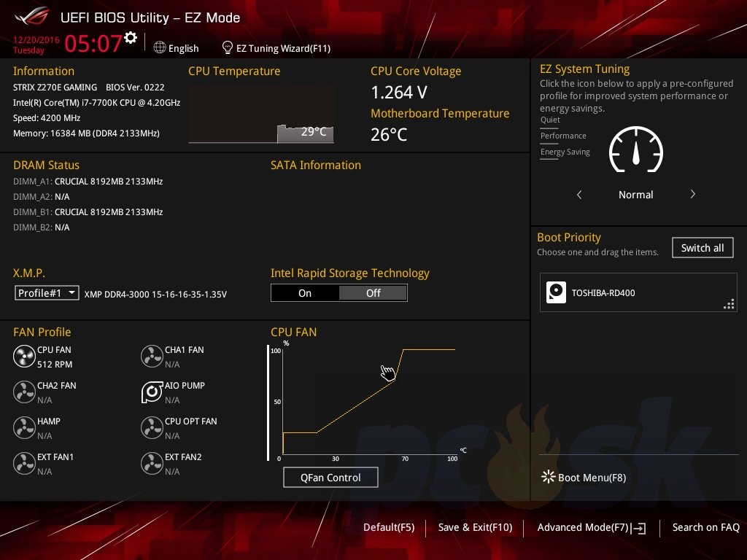Turn Intel Rapid Storage Technology On
747x560 pixels.
305,293
